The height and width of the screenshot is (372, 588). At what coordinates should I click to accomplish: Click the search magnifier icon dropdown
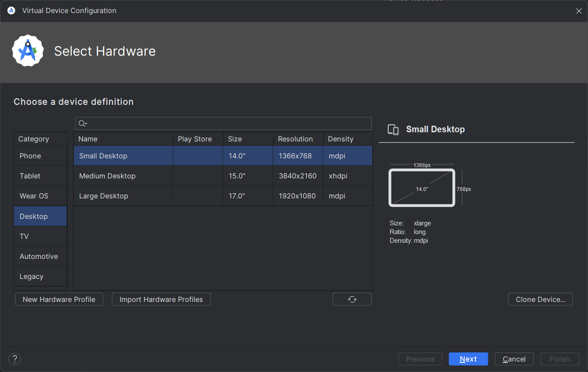[x=83, y=124]
